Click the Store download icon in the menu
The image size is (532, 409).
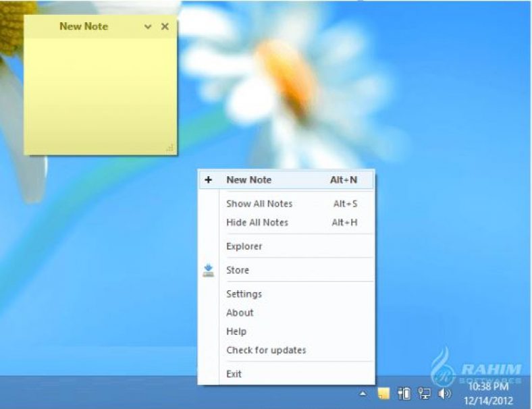(x=209, y=271)
